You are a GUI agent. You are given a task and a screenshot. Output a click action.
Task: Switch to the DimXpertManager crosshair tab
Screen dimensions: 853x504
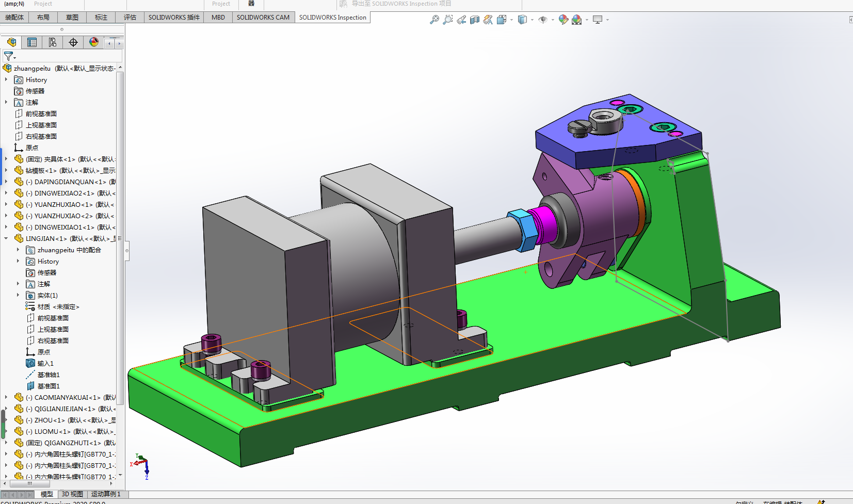click(x=73, y=42)
